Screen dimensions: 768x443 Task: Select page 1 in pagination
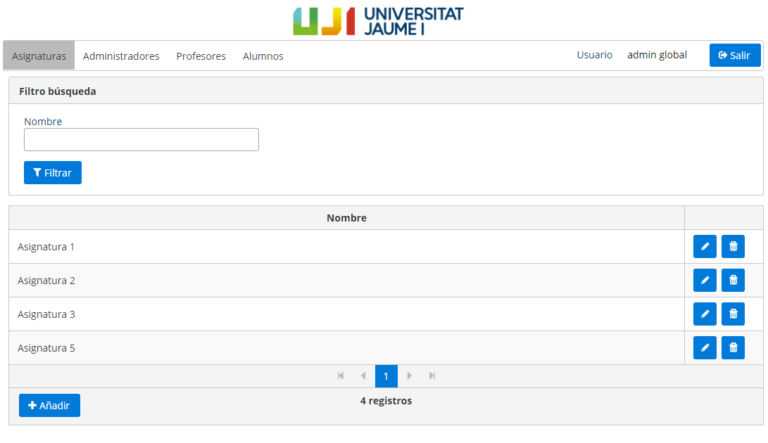click(386, 376)
